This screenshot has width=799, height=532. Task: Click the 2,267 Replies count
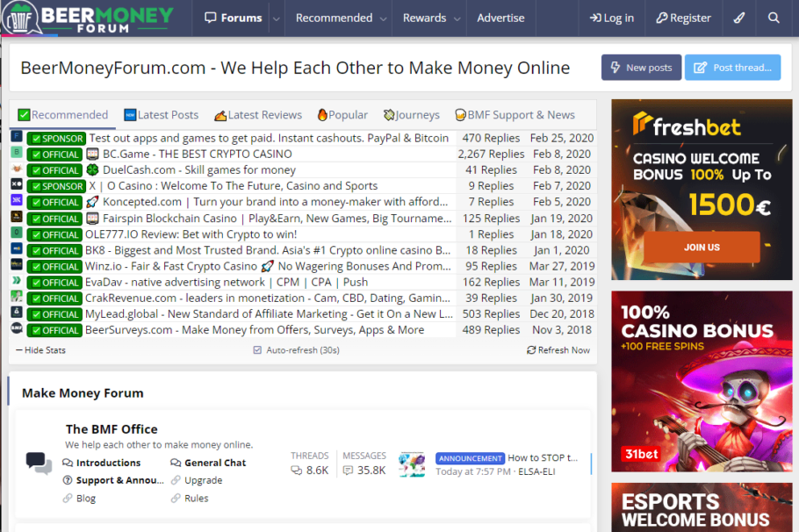pyautogui.click(x=491, y=154)
